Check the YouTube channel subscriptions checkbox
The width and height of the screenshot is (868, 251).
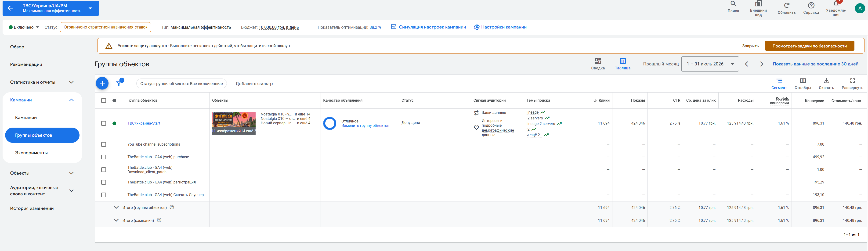(x=103, y=144)
